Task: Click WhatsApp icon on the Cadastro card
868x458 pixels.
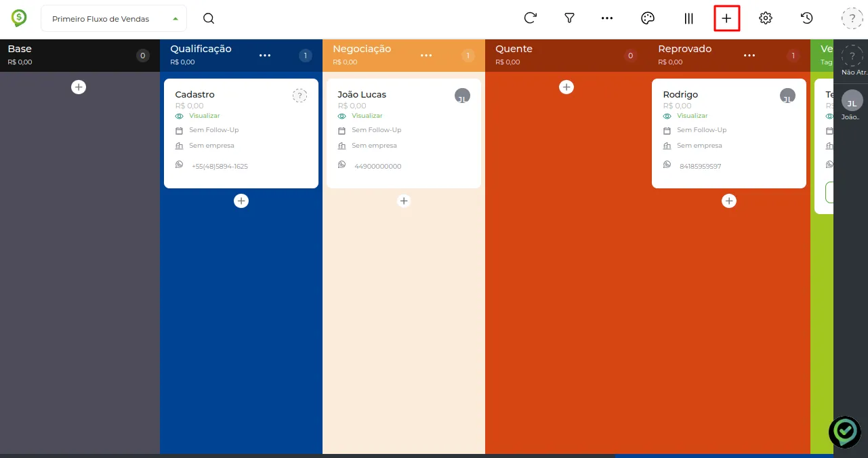Action: [180, 165]
